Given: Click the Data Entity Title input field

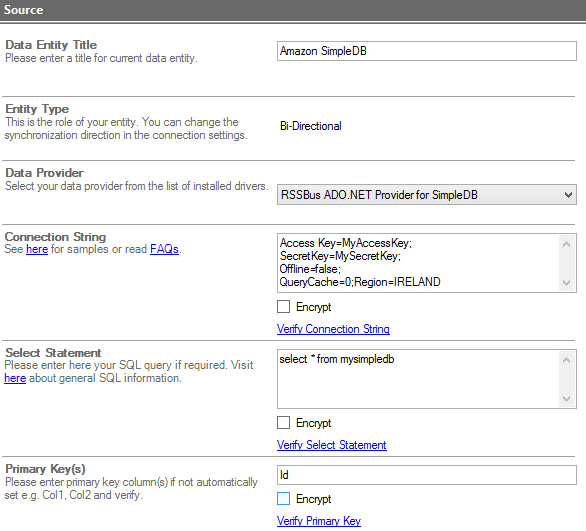Looking at the screenshot, I should (426, 51).
